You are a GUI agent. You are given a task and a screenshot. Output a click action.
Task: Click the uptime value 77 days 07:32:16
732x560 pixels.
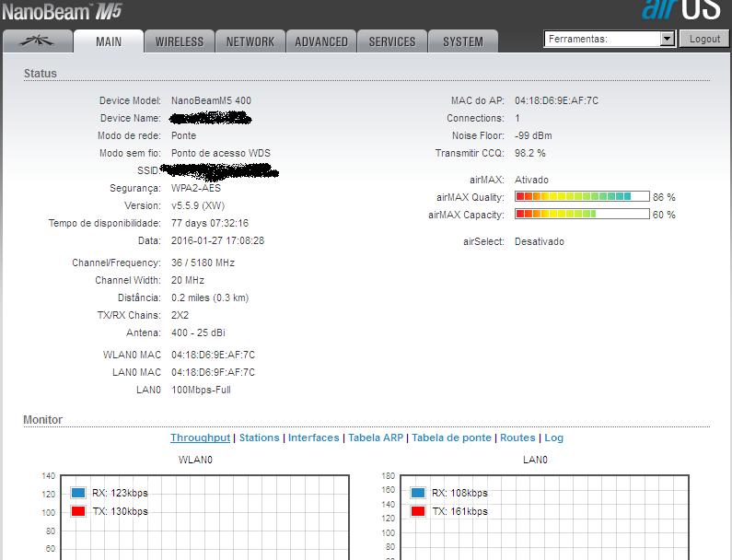210,223
